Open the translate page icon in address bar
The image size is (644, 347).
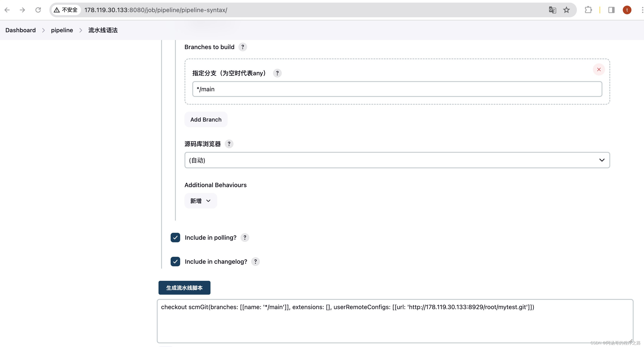click(552, 10)
